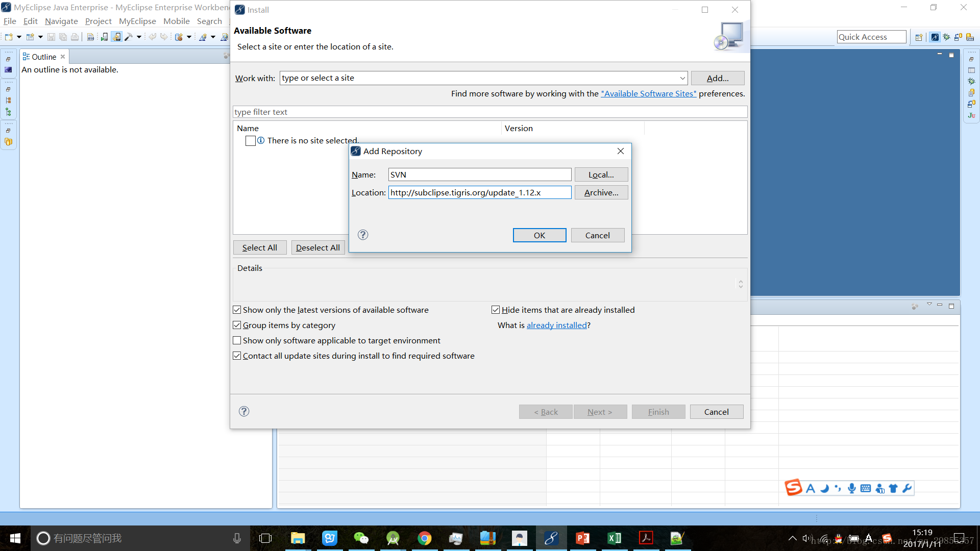Click the hammer build icon in toolbar
980x551 pixels.
coord(129,37)
